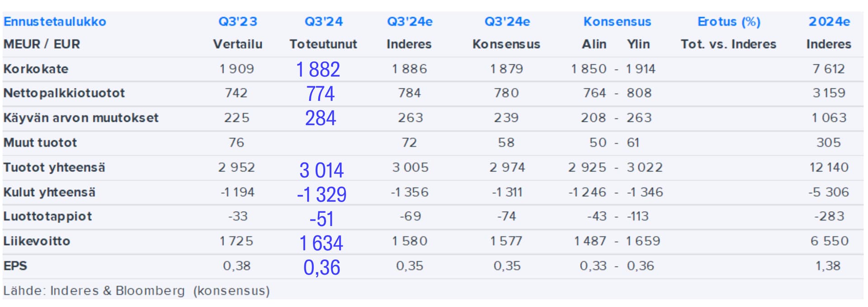The image size is (868, 307).
Task: Click the handwritten value 1 882
Action: pos(318,70)
